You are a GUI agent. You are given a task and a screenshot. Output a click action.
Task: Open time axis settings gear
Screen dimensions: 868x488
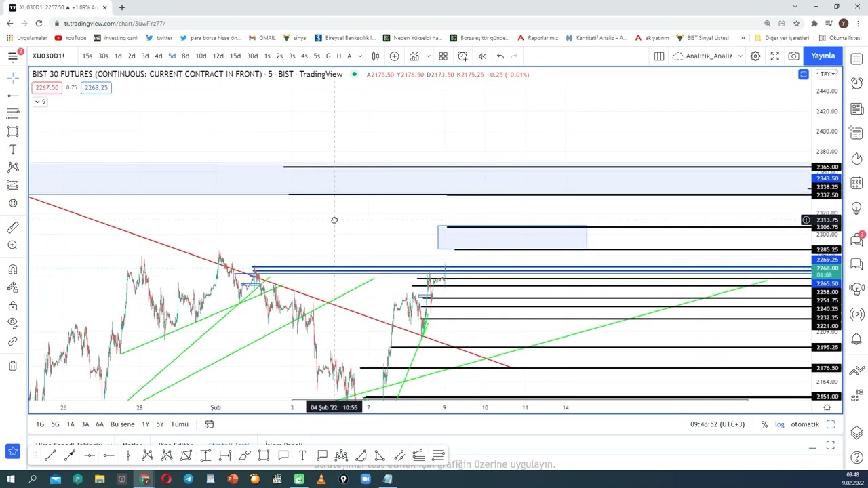pyautogui.click(x=827, y=407)
